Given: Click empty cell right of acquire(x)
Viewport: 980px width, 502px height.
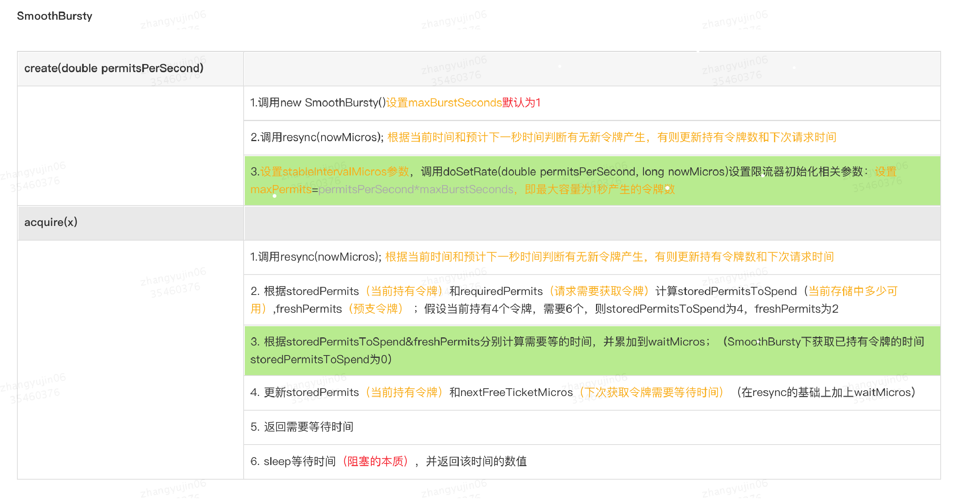Looking at the screenshot, I should pos(592,223).
